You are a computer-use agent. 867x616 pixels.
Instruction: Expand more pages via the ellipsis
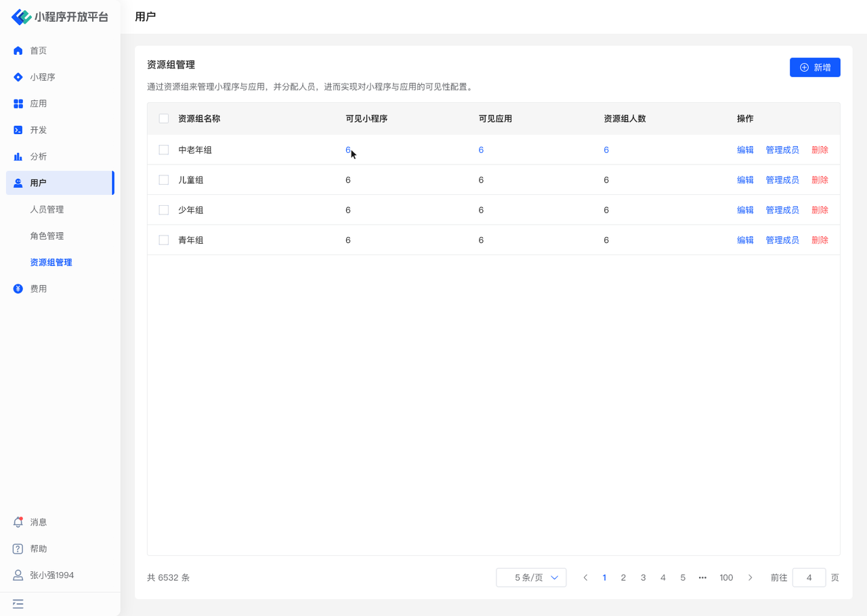702,577
